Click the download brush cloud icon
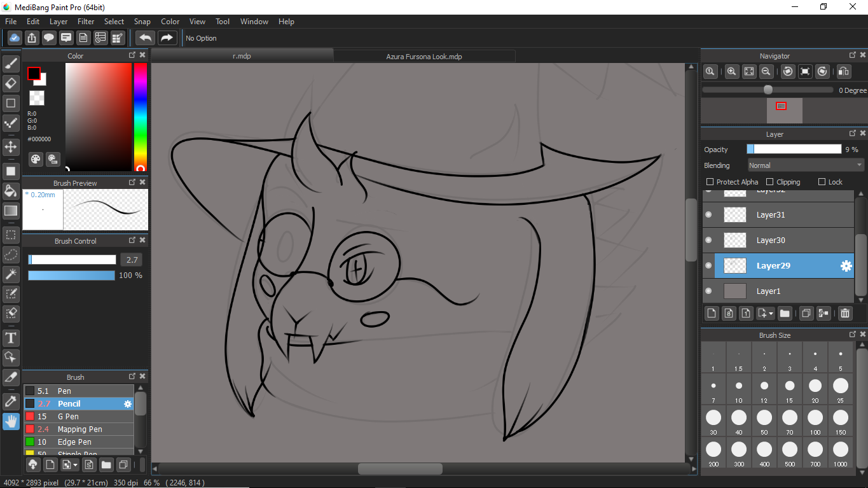 point(32,464)
